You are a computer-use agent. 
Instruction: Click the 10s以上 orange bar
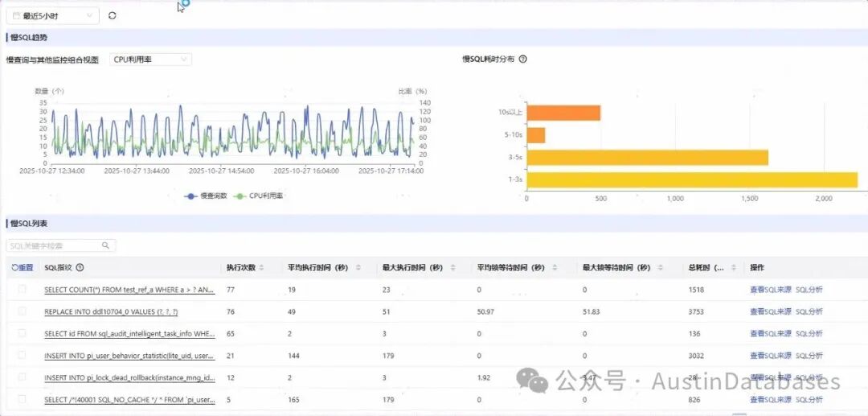[x=563, y=113]
